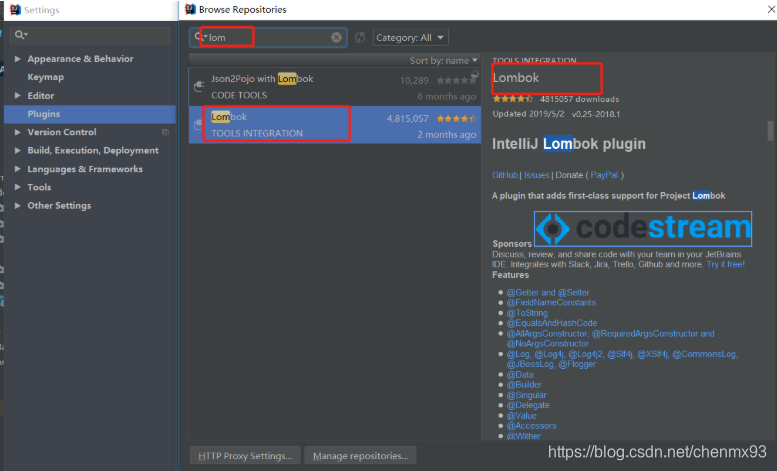Click the Lombok plugin list icon
The width and height of the screenshot is (777, 471).
(198, 124)
